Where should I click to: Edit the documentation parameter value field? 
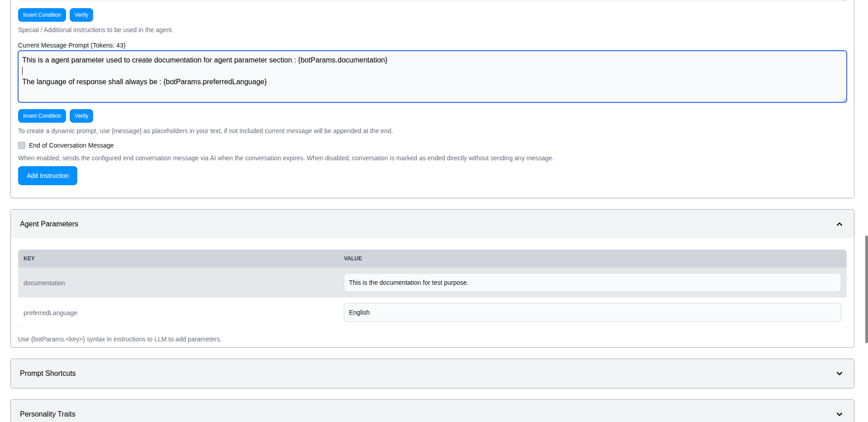tap(592, 283)
